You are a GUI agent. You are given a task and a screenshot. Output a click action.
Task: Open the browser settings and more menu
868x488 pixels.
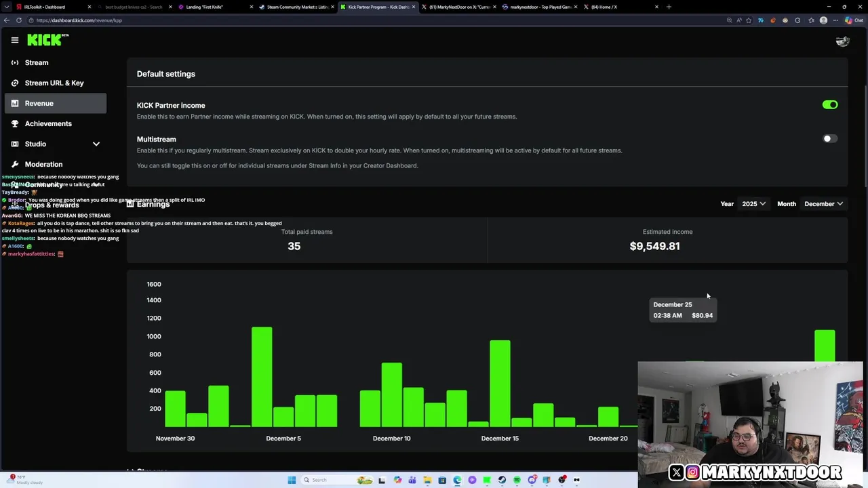[x=835, y=20]
